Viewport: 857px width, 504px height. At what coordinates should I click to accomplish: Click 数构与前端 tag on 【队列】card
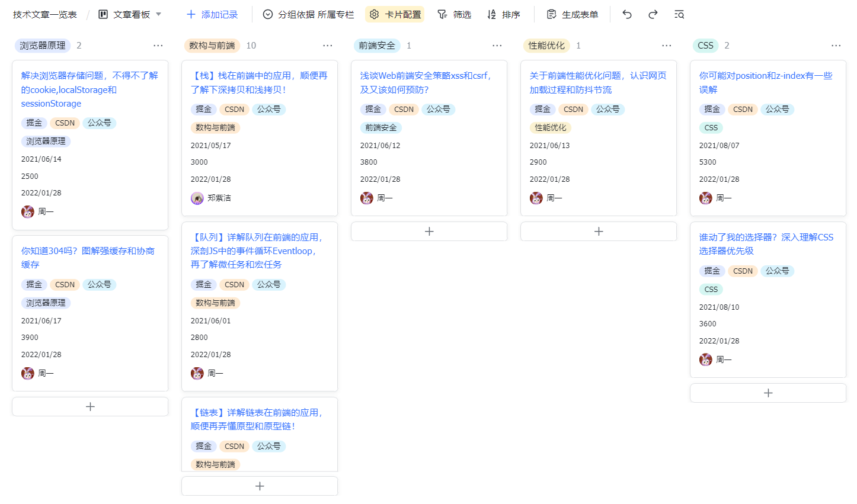click(216, 303)
